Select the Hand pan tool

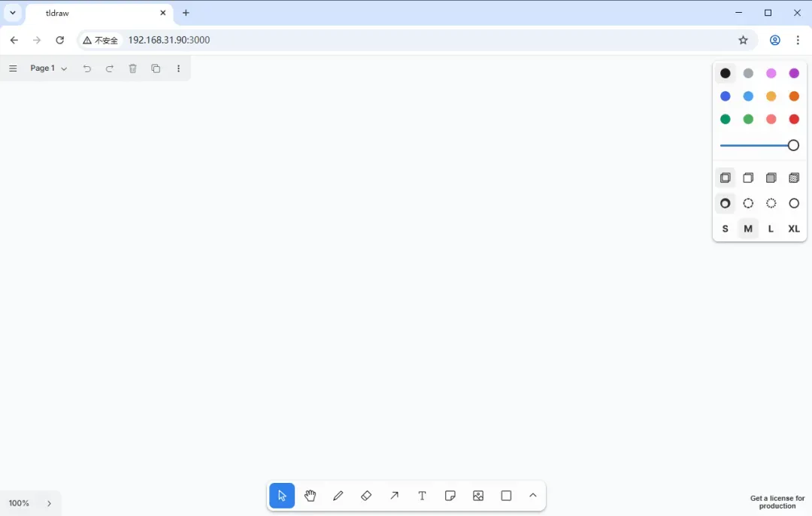310,496
